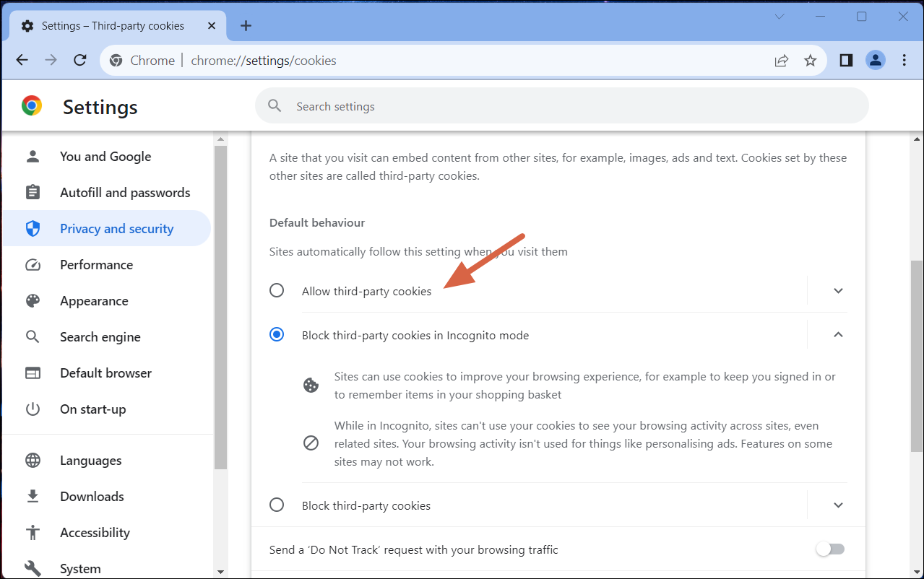The height and width of the screenshot is (579, 924).
Task: Click inside the Search settings field
Action: pos(506,105)
